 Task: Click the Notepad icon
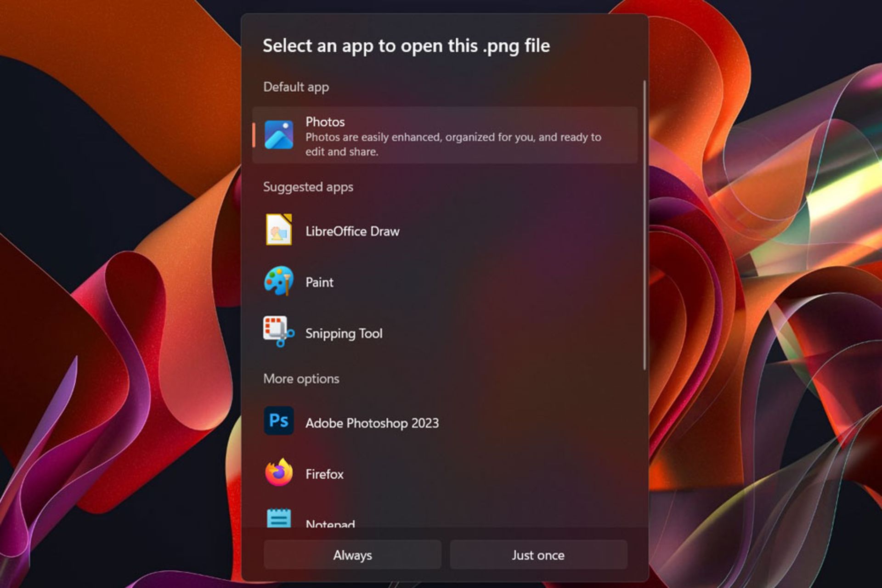coord(279,518)
